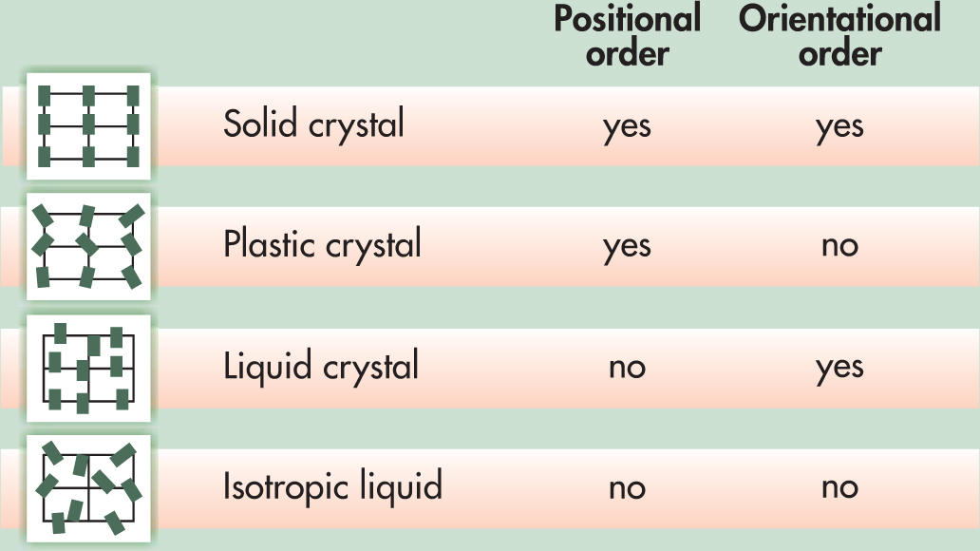This screenshot has height=551, width=980.
Task: Select the Isotropic liquid molecule diagram
Action: coord(88,488)
